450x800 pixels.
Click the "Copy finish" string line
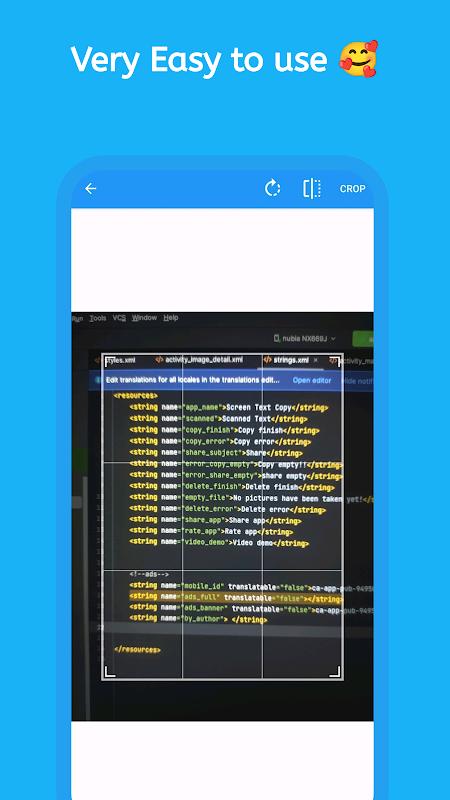[x=224, y=430]
